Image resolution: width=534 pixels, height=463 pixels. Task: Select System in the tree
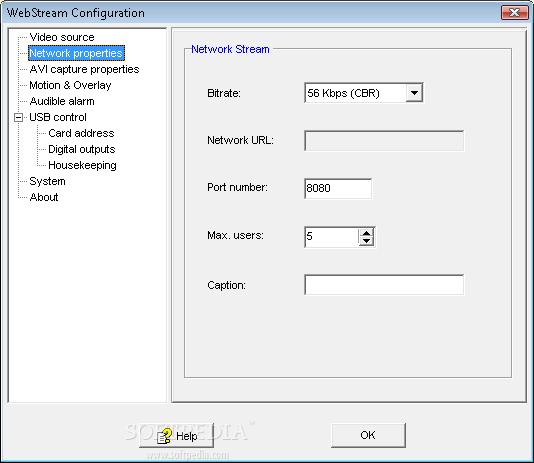point(47,181)
